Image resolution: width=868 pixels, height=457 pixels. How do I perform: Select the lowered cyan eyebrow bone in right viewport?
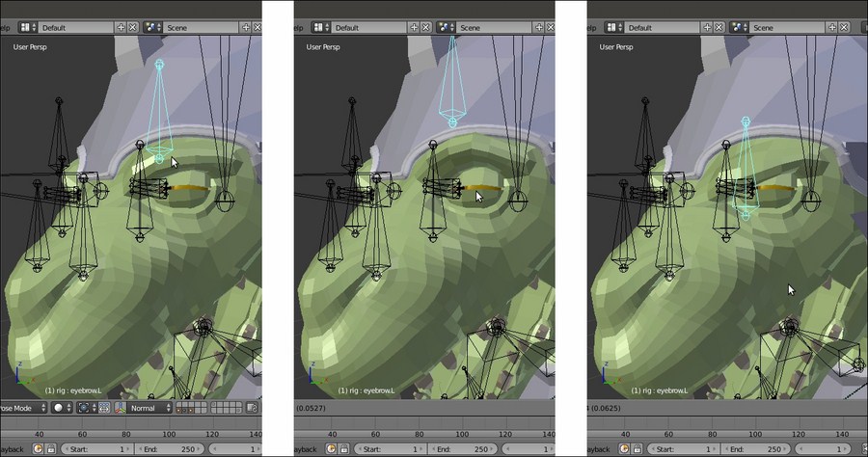[x=746, y=169]
